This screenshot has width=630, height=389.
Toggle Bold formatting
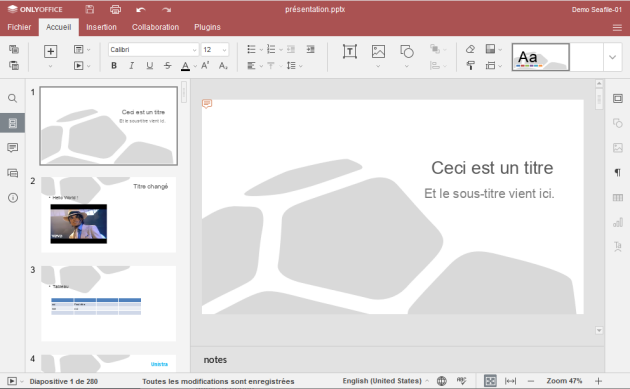(x=114, y=66)
